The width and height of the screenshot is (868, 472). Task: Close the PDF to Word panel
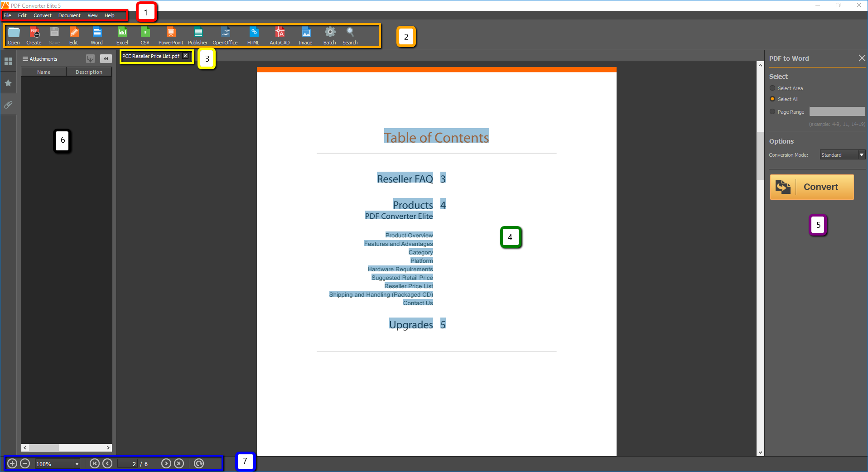point(862,58)
